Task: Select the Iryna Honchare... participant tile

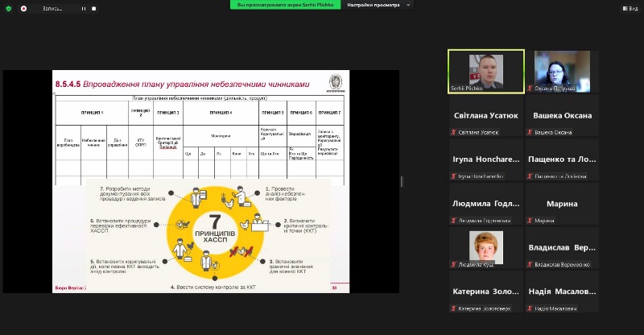Action: [486, 159]
